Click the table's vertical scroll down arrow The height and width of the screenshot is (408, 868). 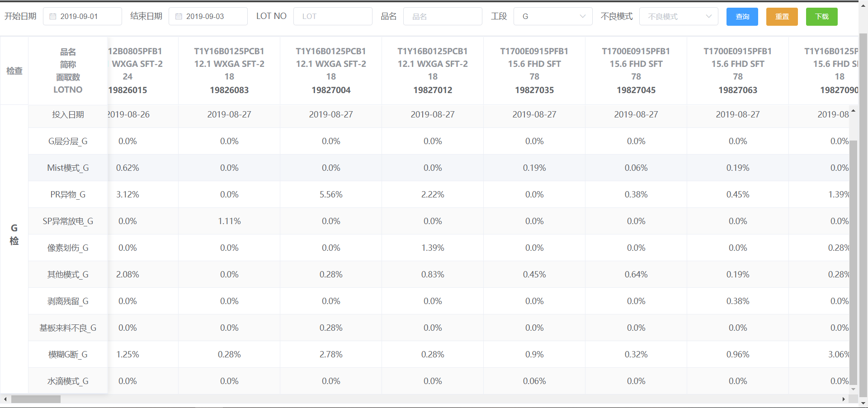click(x=853, y=389)
